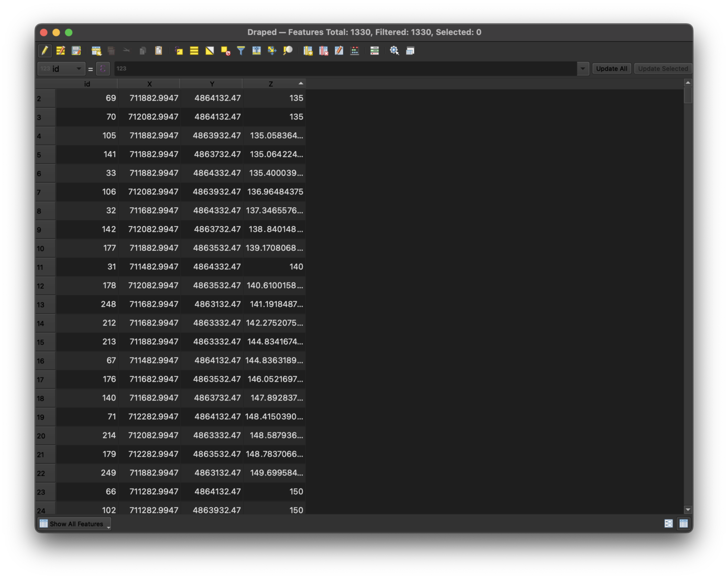Viewport: 728px width, 579px height.
Task: Click Move Selection to Top icon
Action: [x=256, y=51]
